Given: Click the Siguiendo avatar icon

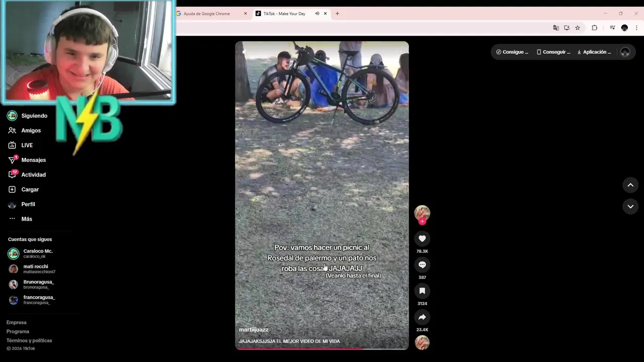Looking at the screenshot, I should [x=12, y=116].
